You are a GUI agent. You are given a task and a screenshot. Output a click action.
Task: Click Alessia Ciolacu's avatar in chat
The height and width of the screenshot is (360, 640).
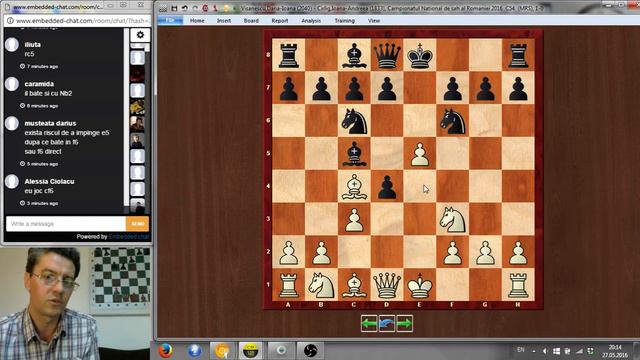(12, 182)
